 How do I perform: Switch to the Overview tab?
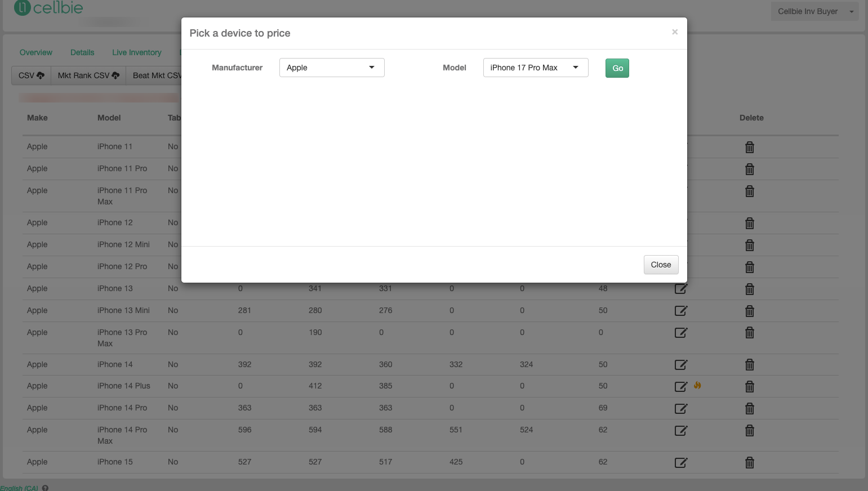pyautogui.click(x=36, y=52)
